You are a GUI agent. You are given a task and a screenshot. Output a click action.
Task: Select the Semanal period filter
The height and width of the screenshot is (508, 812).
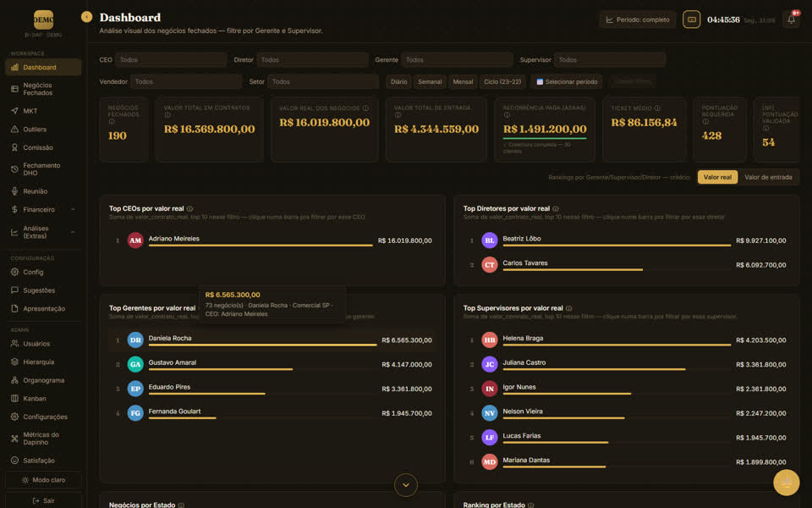click(430, 82)
